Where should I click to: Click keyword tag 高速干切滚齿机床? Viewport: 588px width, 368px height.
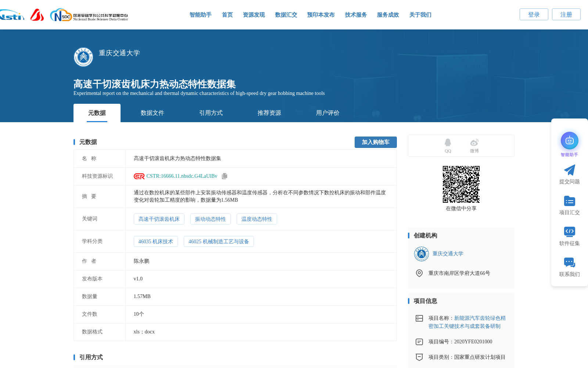(x=159, y=219)
